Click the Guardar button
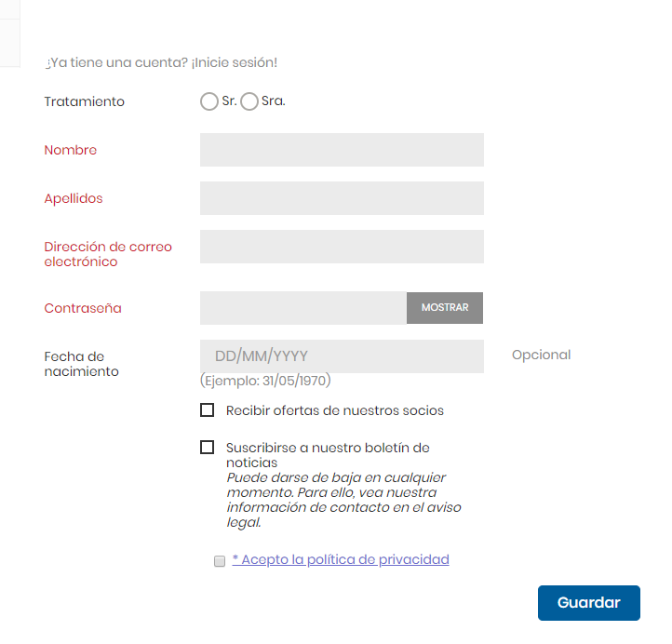672x644 pixels. click(x=588, y=603)
